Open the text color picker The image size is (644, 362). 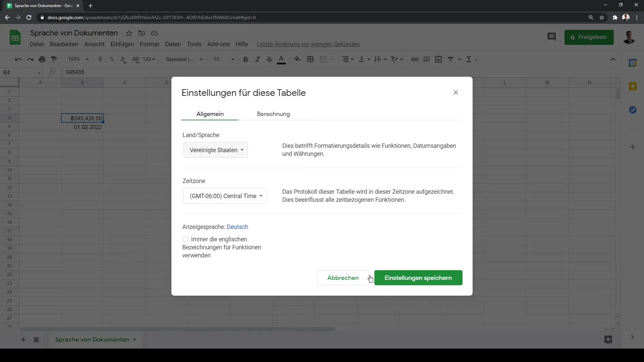point(281,59)
